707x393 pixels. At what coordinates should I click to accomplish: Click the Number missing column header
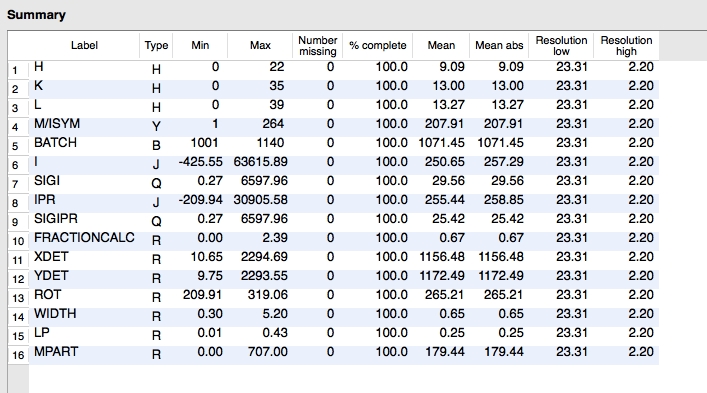click(x=317, y=46)
